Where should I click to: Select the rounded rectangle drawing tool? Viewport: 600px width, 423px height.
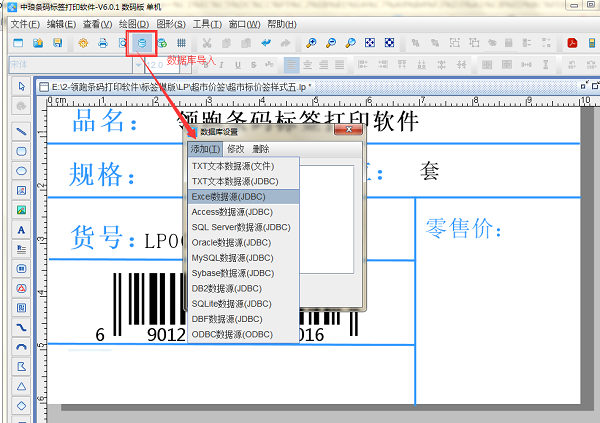click(x=21, y=151)
